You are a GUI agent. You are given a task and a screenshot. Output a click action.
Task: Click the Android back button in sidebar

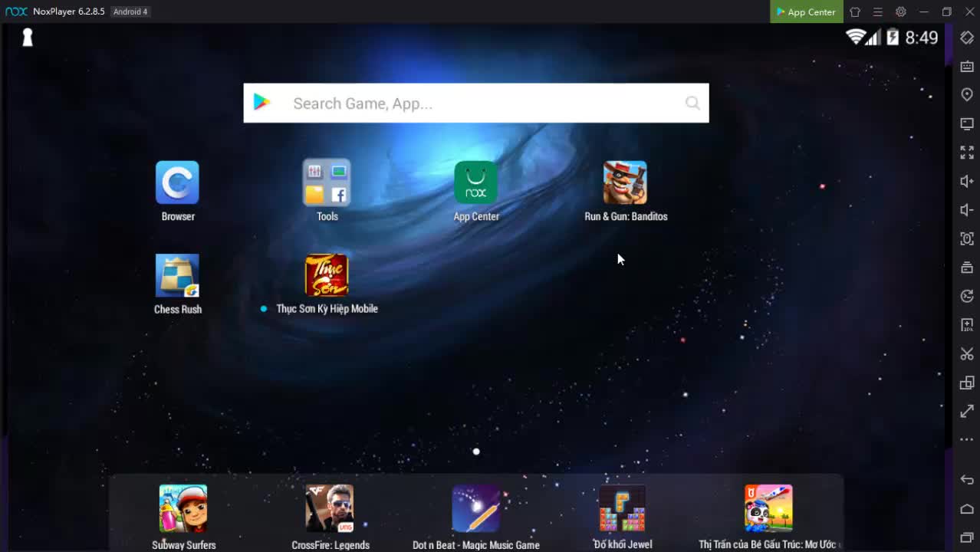(967, 480)
